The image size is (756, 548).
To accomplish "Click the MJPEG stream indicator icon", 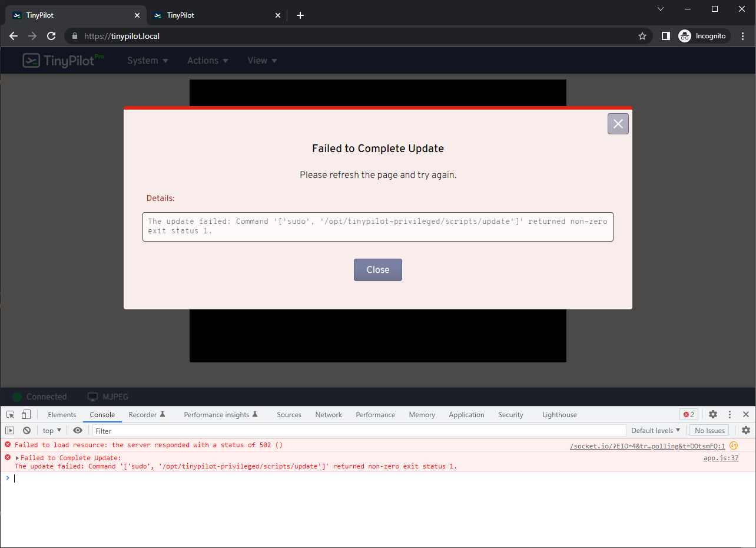I will point(92,397).
